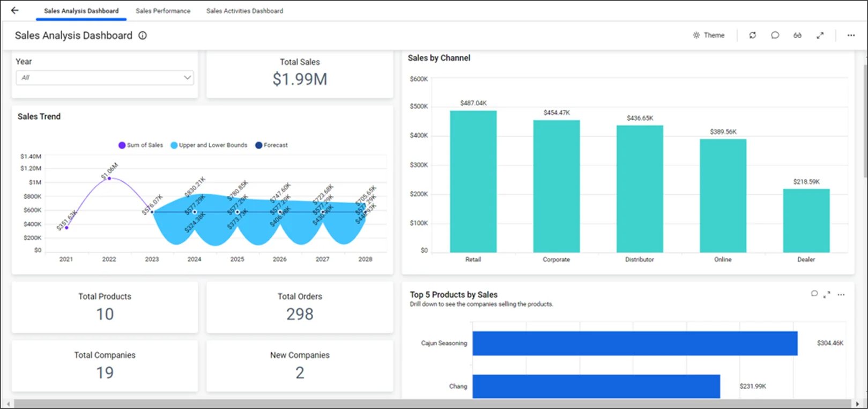The height and width of the screenshot is (409, 868).
Task: Go back using the left arrow icon
Action: [14, 10]
